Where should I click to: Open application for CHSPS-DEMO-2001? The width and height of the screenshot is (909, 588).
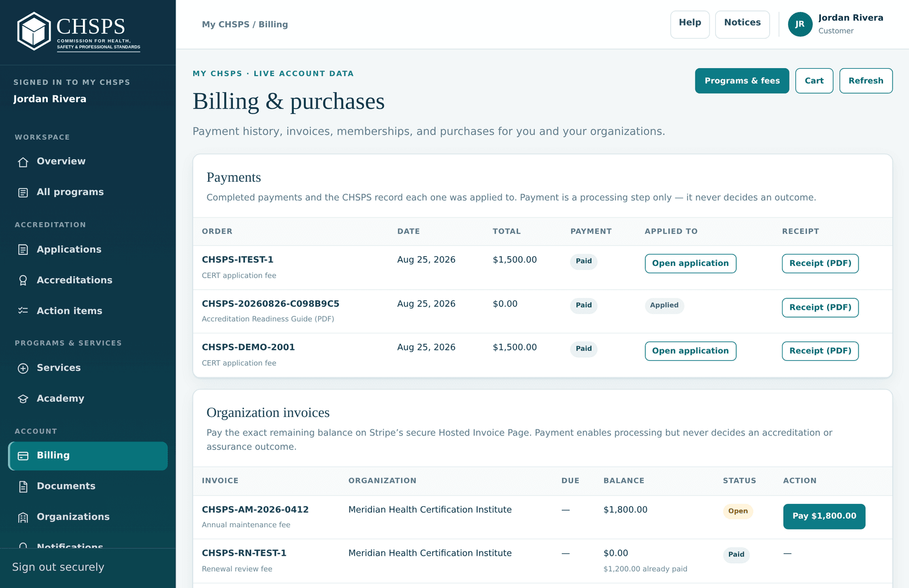pyautogui.click(x=690, y=351)
